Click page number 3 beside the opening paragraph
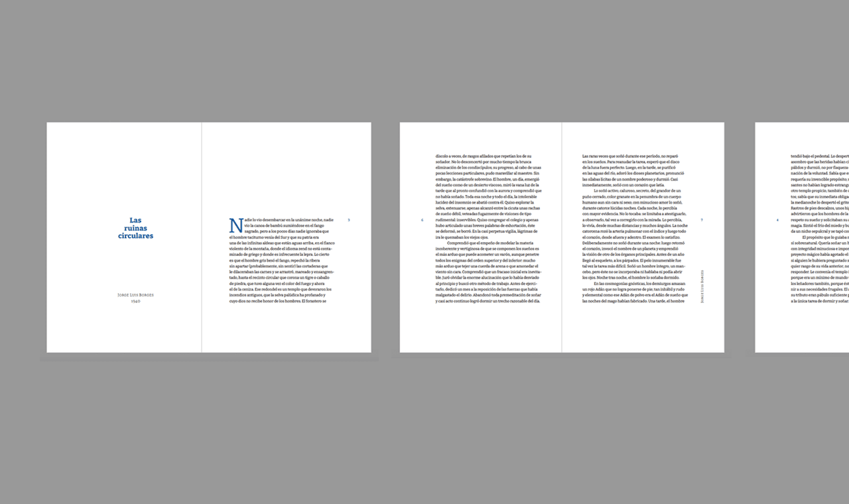 coord(349,220)
